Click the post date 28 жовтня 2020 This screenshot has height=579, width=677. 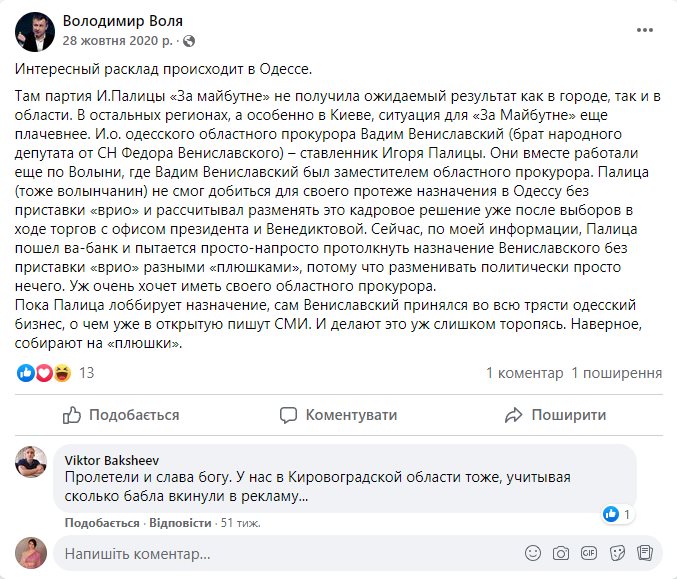(118, 41)
